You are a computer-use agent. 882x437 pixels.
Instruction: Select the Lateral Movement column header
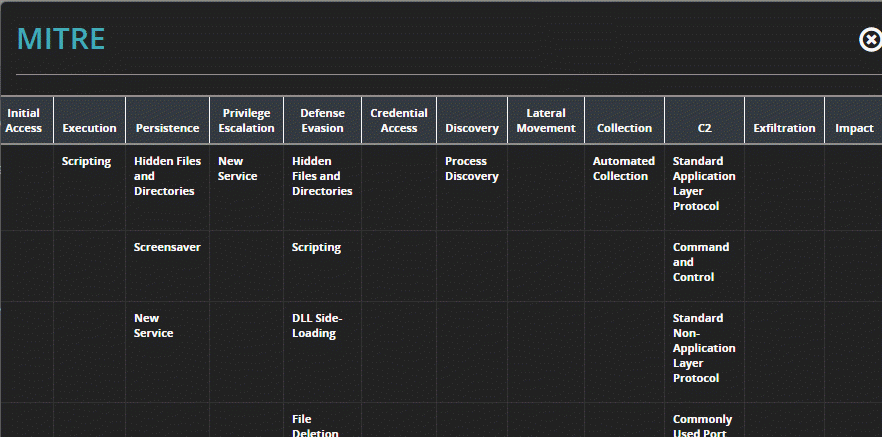point(546,120)
